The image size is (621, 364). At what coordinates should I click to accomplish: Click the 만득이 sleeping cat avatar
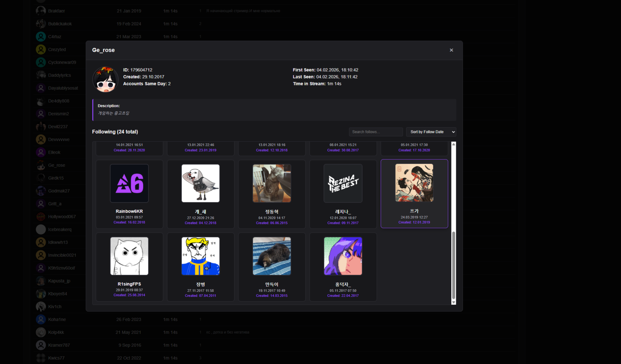click(272, 256)
